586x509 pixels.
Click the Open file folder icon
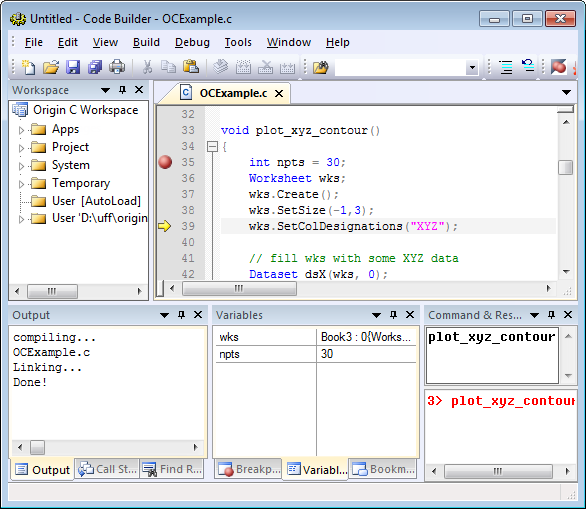pyautogui.click(x=50, y=67)
